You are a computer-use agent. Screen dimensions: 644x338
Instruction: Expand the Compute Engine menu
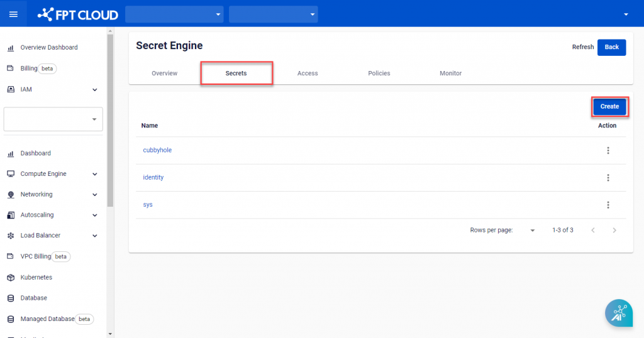(94, 174)
